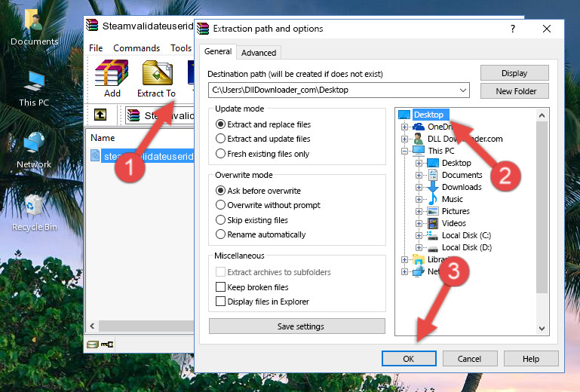Click the Pictures icon in tree
580x392 pixels.
[x=432, y=211]
